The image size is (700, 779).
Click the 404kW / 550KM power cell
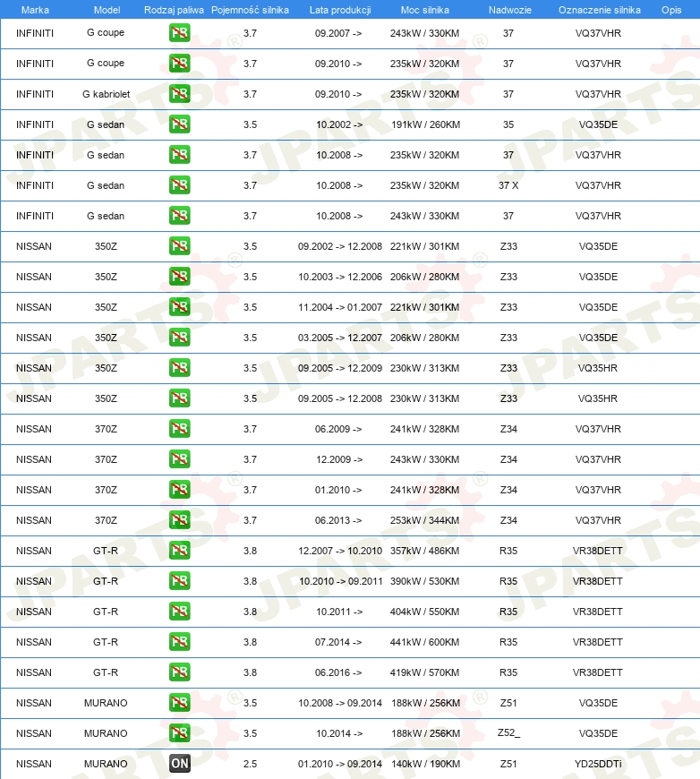(x=425, y=612)
